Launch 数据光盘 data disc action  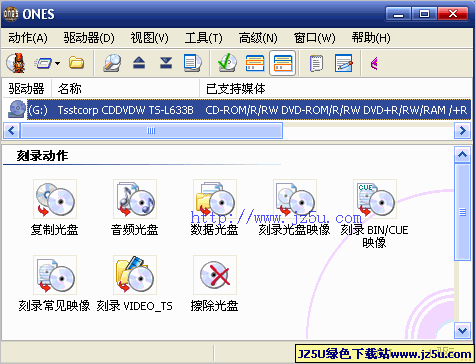click(x=215, y=208)
